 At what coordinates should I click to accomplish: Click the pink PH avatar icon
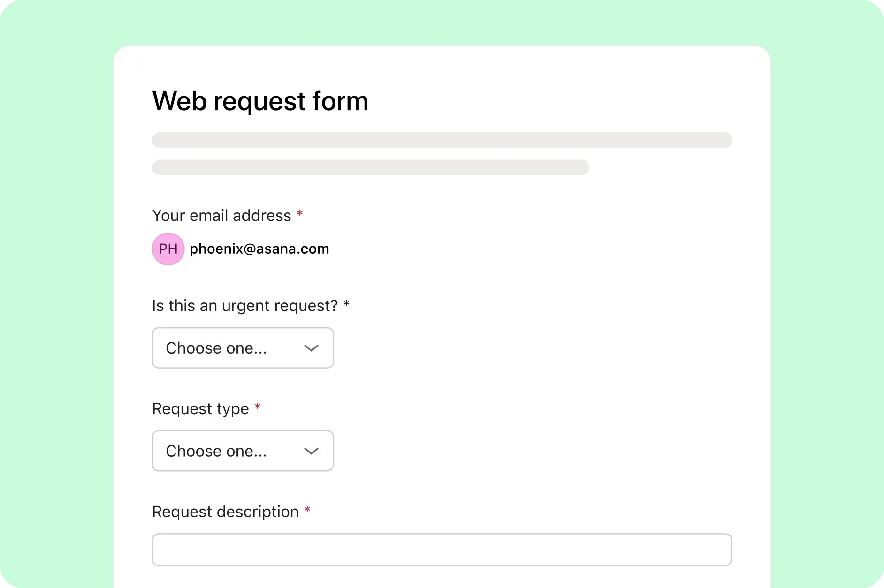click(168, 249)
